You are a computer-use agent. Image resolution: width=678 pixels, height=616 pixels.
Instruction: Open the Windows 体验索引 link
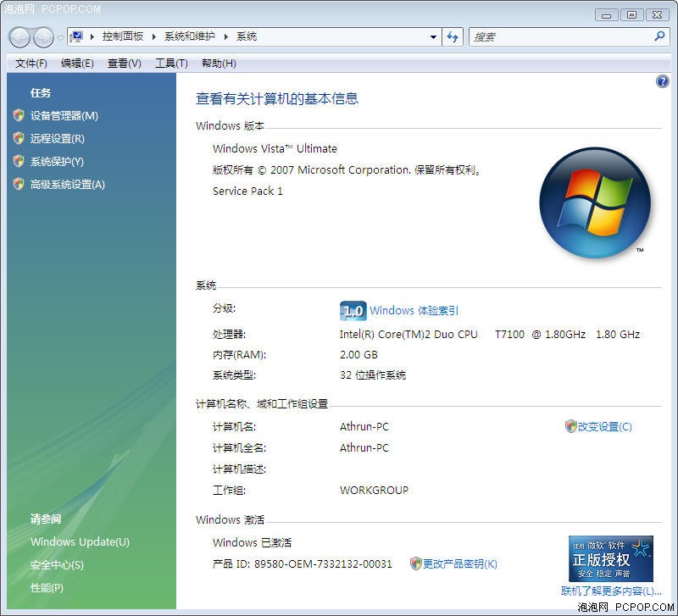pos(414,311)
